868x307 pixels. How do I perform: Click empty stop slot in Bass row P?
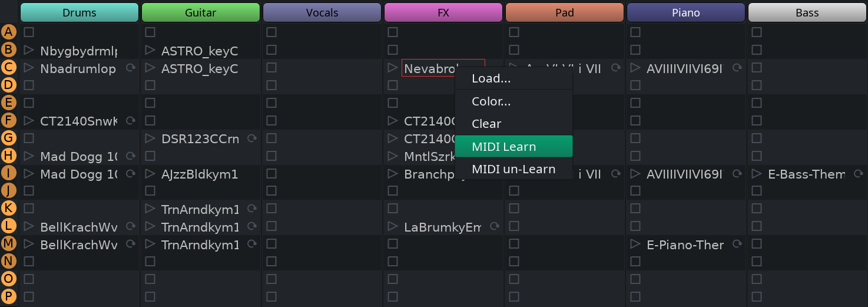[x=756, y=296]
